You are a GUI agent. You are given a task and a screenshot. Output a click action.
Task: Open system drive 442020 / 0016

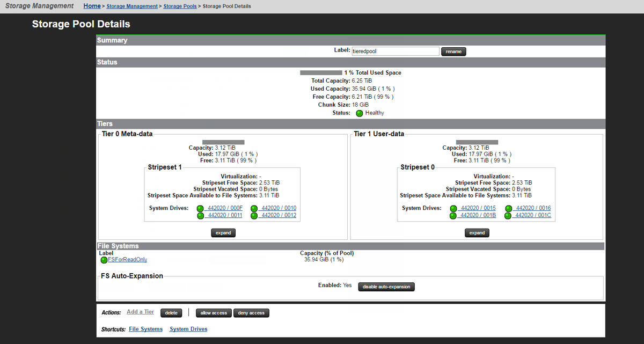(x=533, y=208)
